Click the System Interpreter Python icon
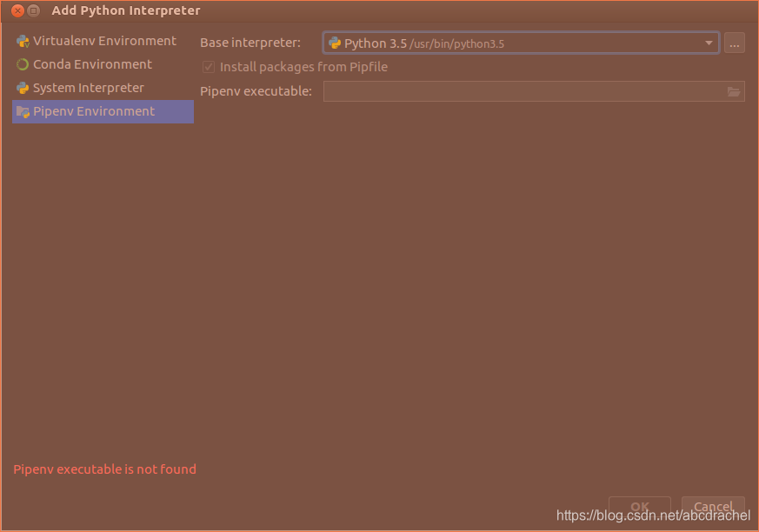 tap(22, 87)
